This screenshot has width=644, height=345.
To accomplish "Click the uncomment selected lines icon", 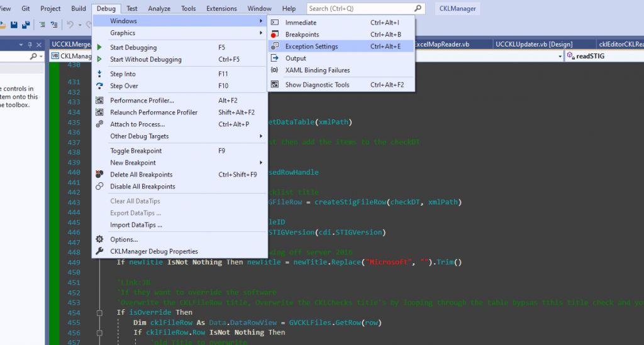I will click(54, 25).
